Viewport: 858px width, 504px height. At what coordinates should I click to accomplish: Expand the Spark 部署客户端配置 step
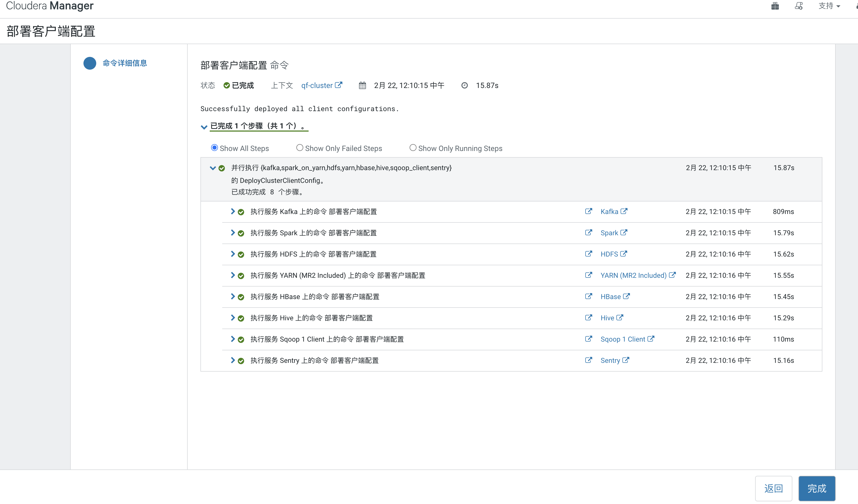(x=233, y=233)
